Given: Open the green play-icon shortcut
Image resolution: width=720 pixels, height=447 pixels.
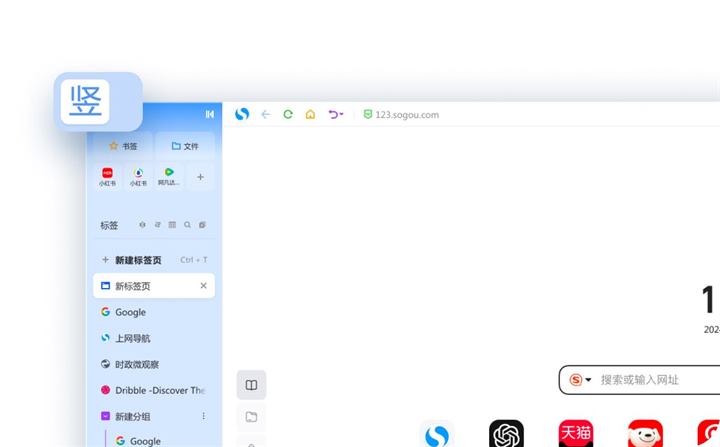Looking at the screenshot, I should pos(169,177).
